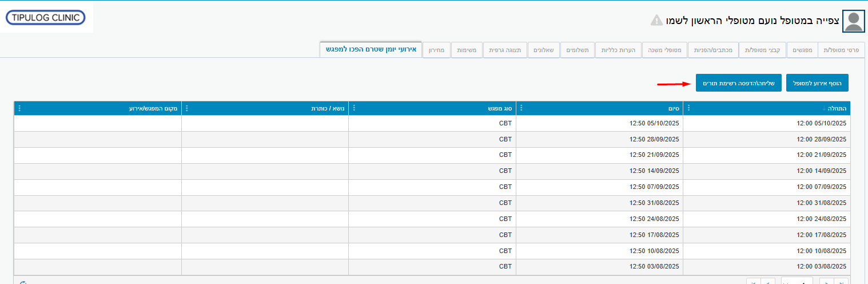Select start cell 12:00 31/08/2025
The width and height of the screenshot is (868, 284).
tap(766, 203)
